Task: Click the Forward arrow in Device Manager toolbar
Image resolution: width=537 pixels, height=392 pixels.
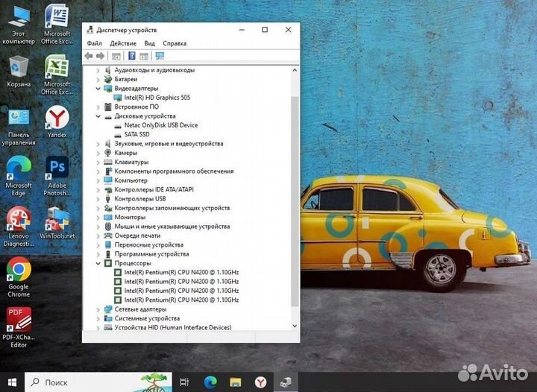Action: coord(100,56)
